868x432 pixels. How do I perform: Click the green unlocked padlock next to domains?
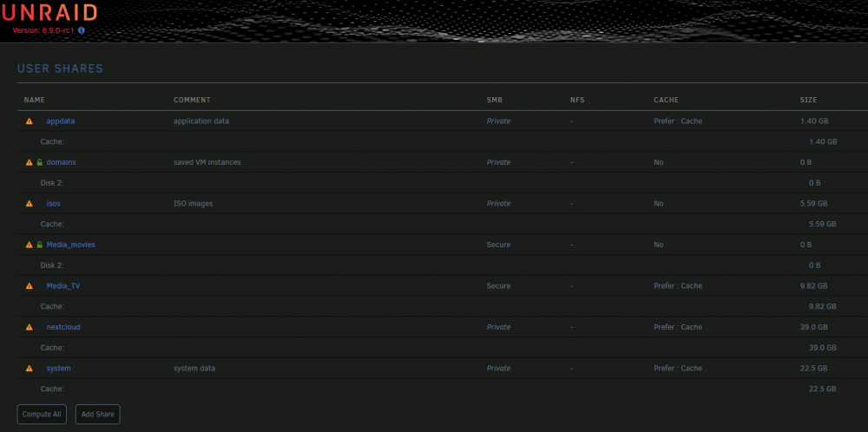tap(39, 162)
